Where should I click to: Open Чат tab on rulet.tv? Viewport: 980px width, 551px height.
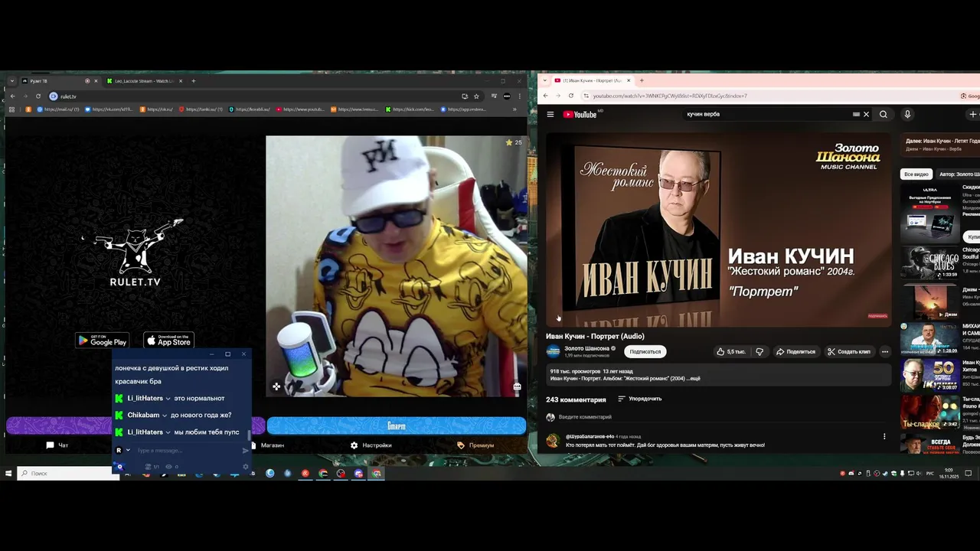coord(57,445)
